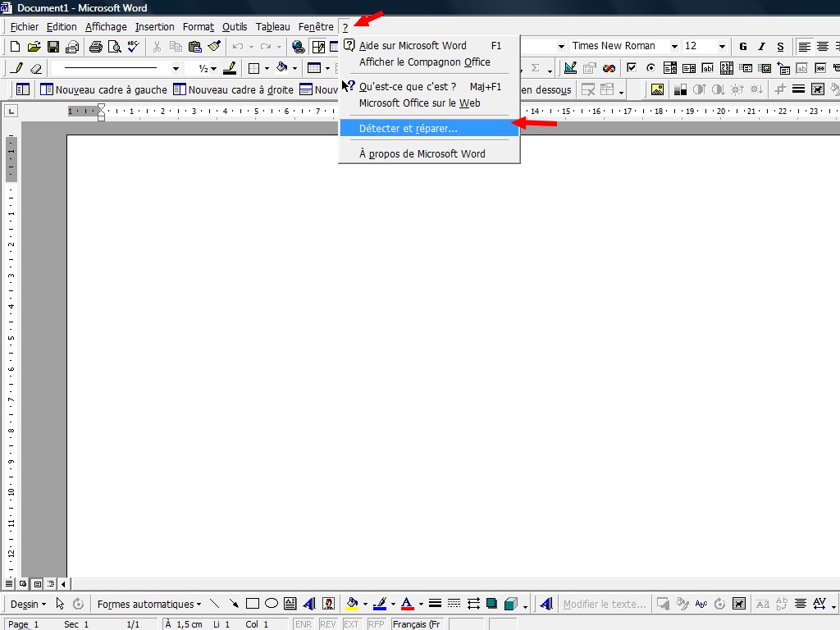Open the Affichage menu
The width and height of the screenshot is (840, 630).
(106, 27)
